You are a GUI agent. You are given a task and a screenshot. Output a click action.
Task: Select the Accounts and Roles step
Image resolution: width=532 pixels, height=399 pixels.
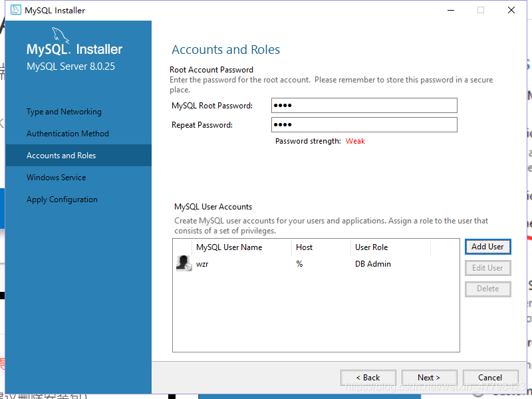[x=78, y=156]
